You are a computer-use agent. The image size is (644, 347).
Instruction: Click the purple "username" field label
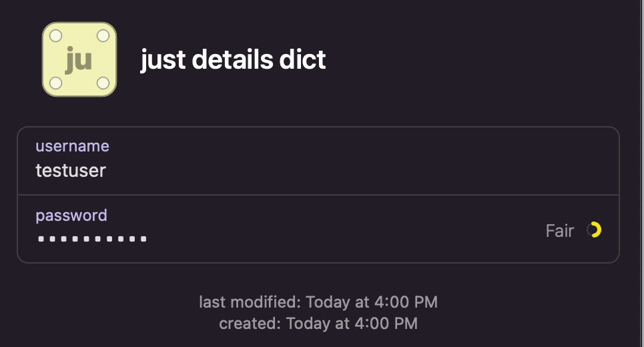pos(72,146)
